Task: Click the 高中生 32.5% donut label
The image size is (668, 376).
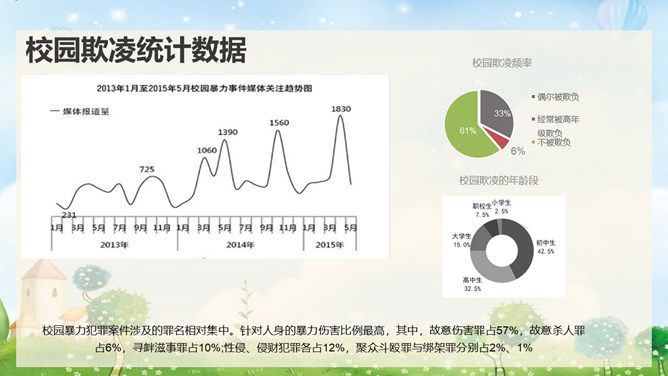Action: click(472, 284)
